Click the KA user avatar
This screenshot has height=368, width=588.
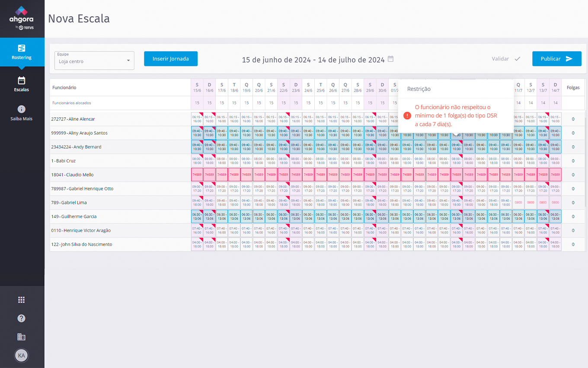(x=22, y=355)
